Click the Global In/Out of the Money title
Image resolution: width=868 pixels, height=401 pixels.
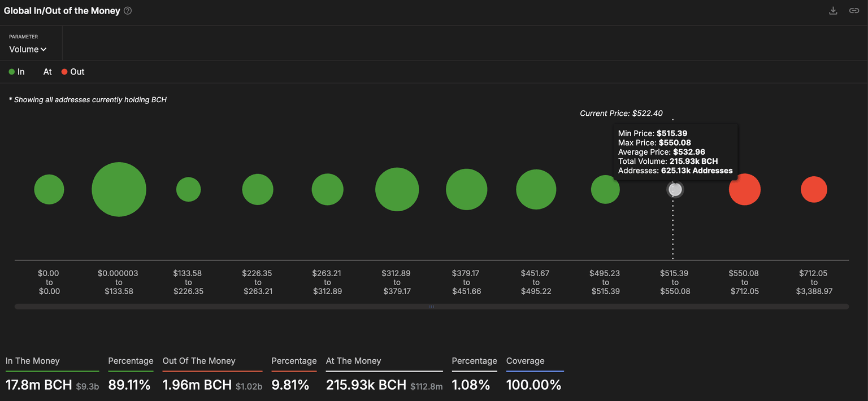tap(62, 11)
